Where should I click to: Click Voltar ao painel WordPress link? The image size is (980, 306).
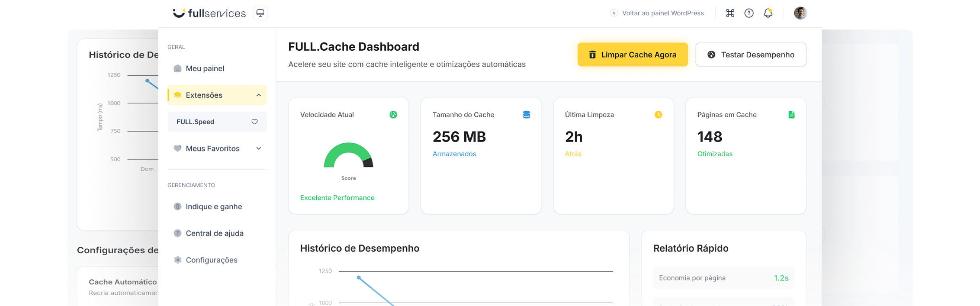[x=662, y=13]
